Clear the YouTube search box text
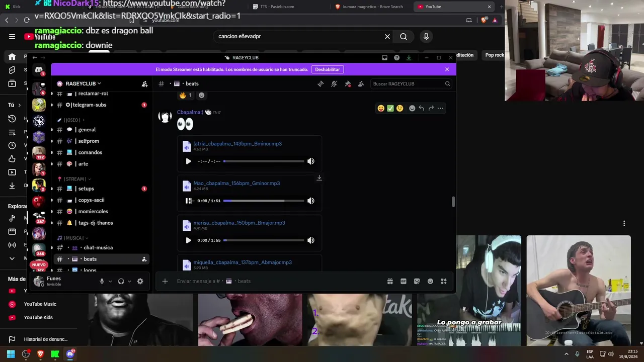This screenshot has height=362, width=644. click(x=387, y=36)
